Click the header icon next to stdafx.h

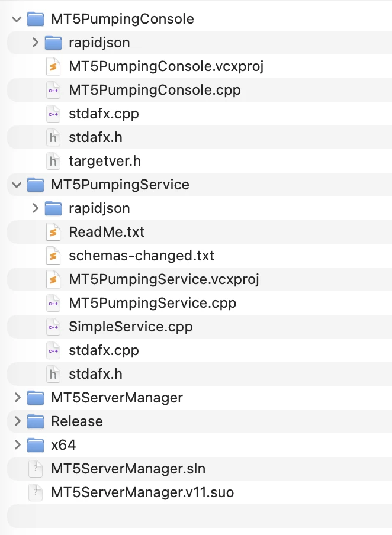53,137
